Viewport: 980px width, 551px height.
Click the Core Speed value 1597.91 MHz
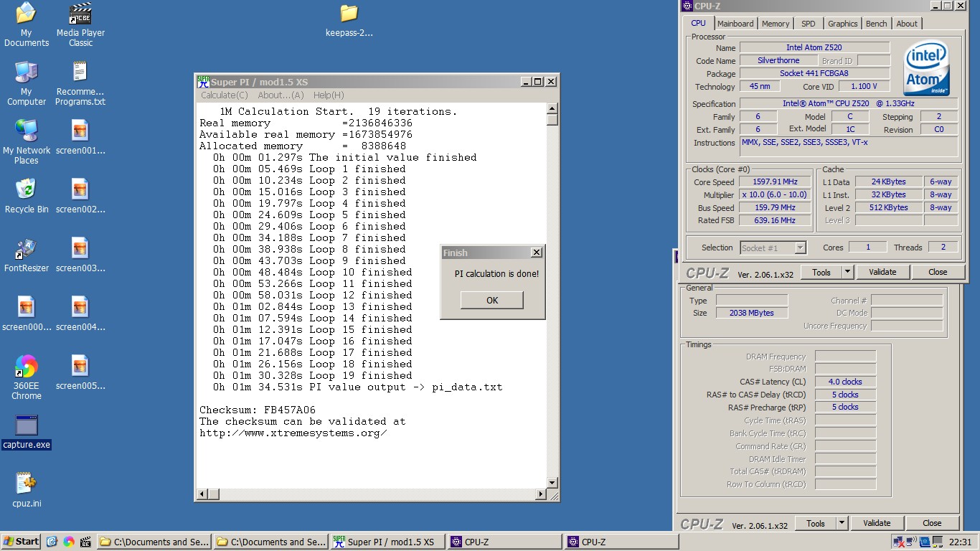coord(775,182)
